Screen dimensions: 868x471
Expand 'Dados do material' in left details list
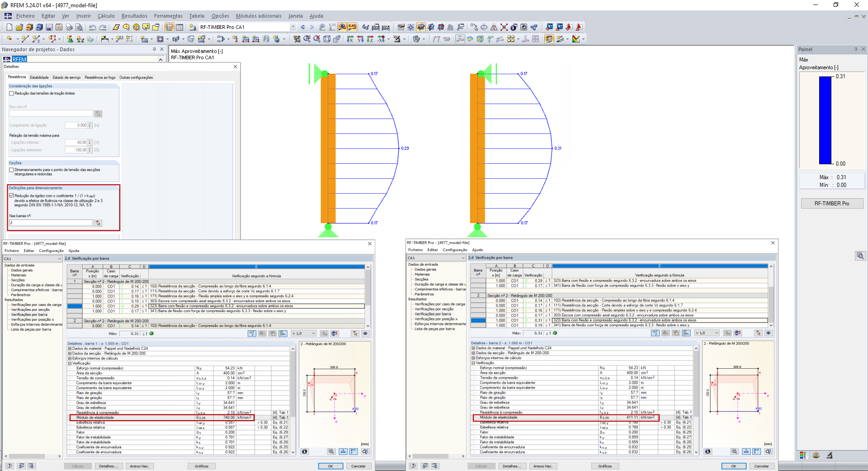(x=70, y=348)
